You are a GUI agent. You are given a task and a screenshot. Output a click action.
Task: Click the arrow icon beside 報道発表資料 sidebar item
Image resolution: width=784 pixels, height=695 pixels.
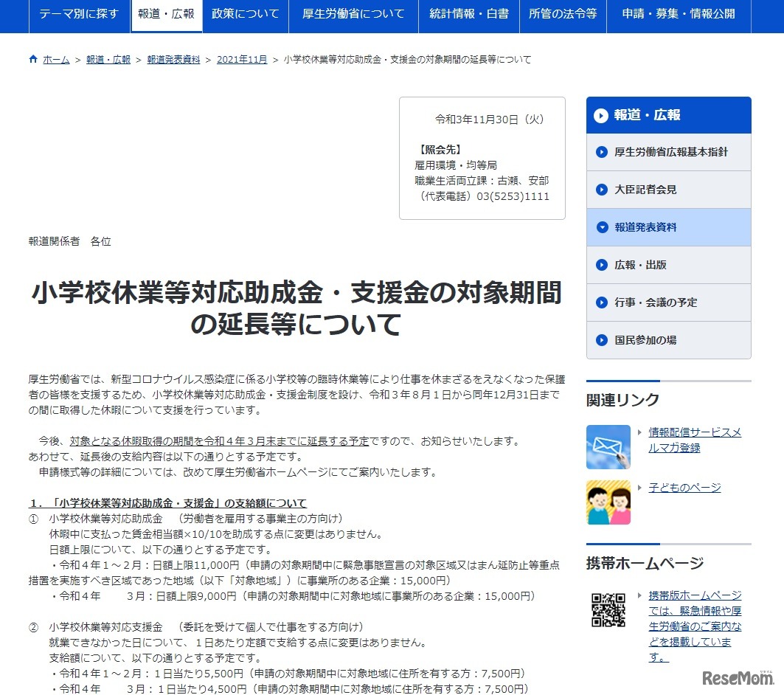(600, 227)
